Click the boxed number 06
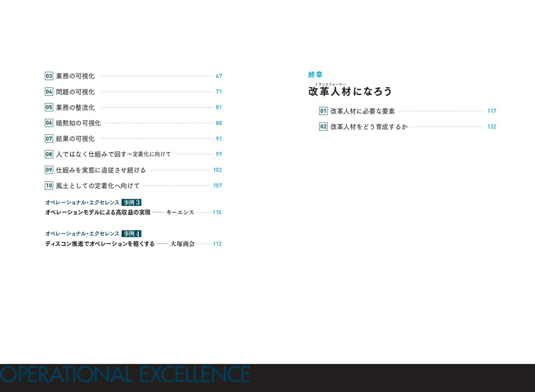Image resolution: width=535 pixels, height=392 pixels. pos(49,123)
